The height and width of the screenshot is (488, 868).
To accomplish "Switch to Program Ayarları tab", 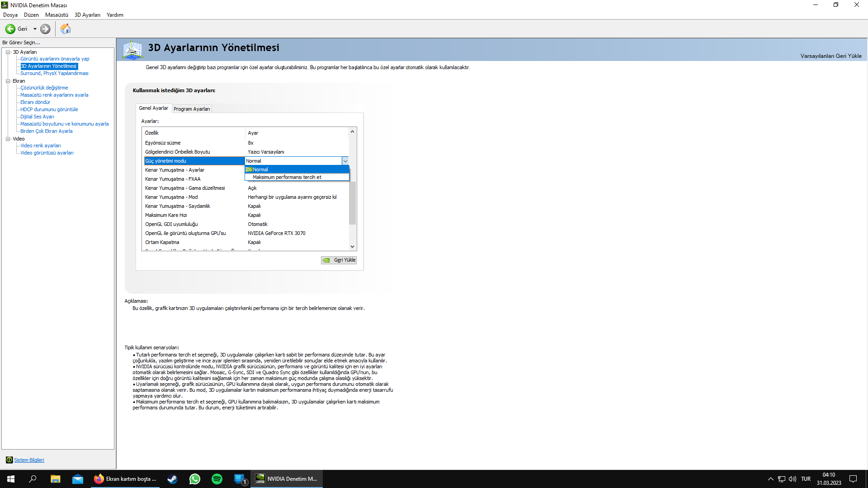I will [192, 109].
